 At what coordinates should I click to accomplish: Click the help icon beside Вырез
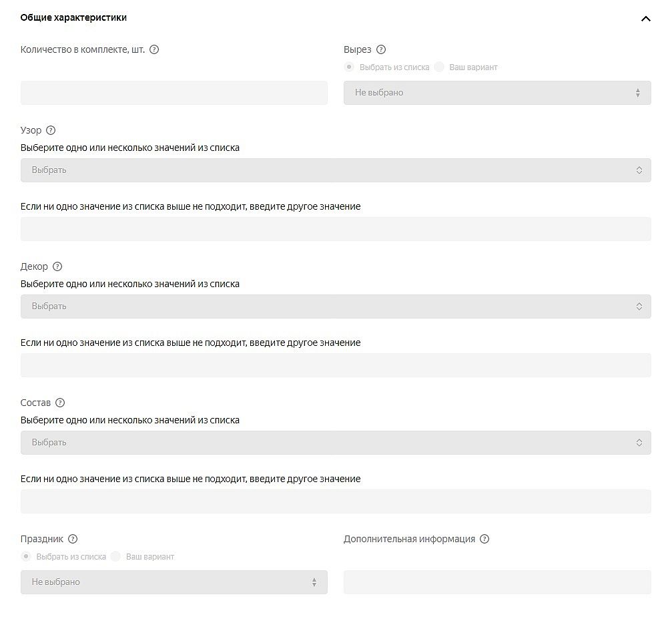[x=381, y=49]
